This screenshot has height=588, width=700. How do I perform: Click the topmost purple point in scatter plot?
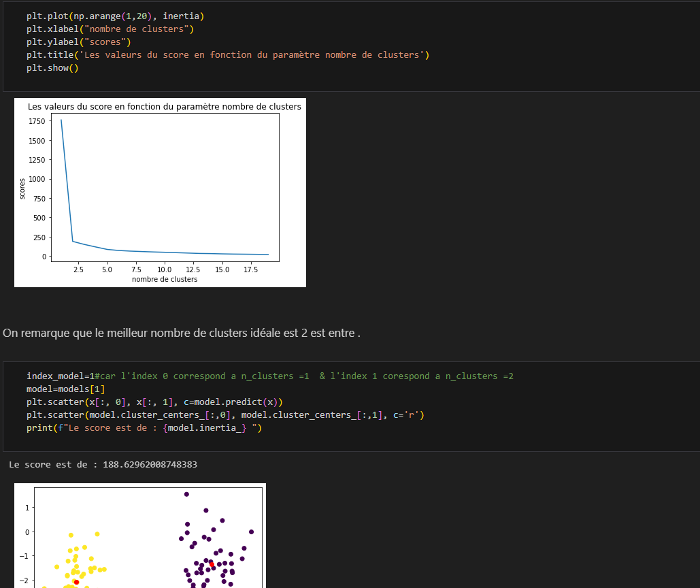(x=186, y=494)
